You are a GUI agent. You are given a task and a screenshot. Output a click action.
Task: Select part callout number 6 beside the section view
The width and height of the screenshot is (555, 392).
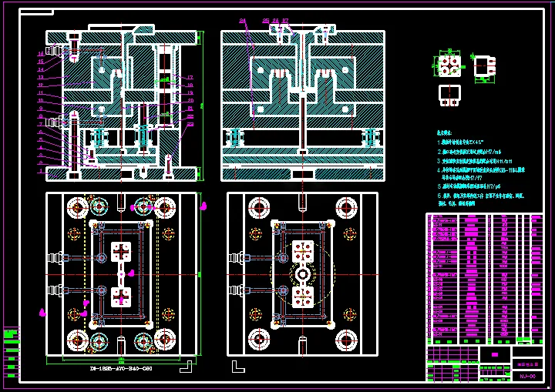(41, 132)
